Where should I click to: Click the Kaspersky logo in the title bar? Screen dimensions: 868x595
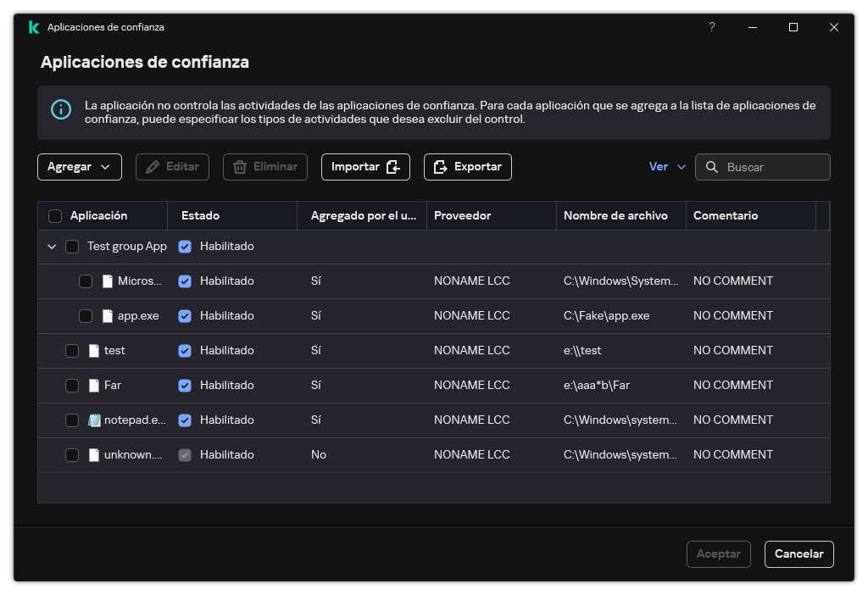(33, 26)
